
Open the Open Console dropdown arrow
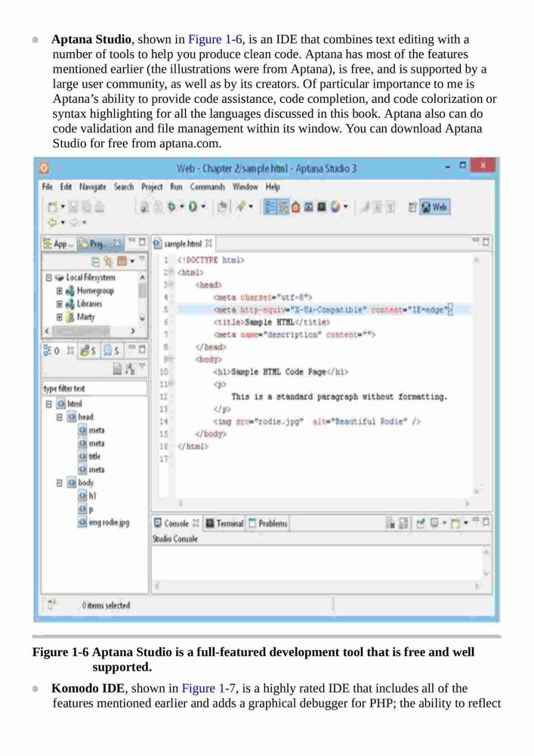(x=465, y=522)
